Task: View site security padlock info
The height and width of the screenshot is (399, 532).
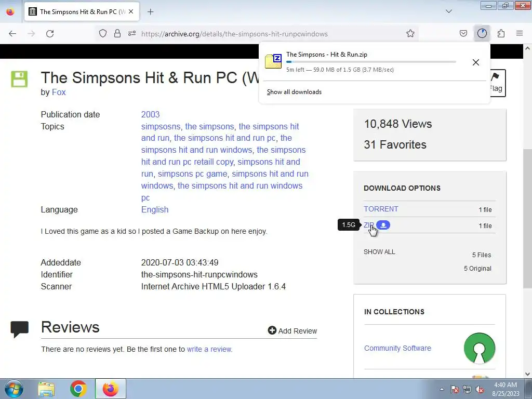Action: pyautogui.click(x=117, y=33)
